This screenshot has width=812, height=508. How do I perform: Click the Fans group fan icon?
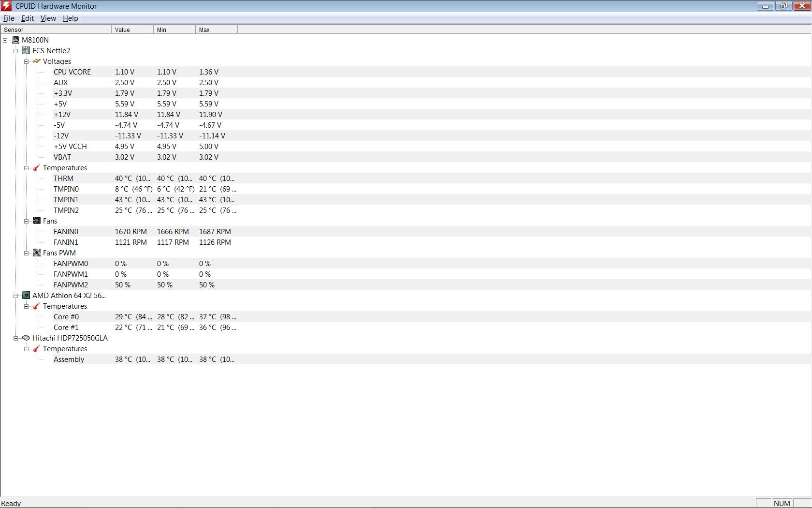point(37,221)
